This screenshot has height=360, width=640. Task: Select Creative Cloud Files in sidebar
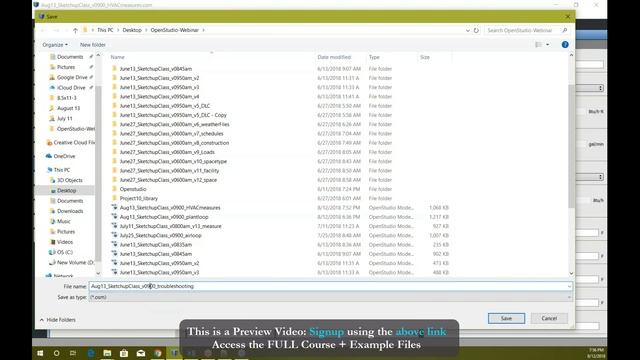tap(70, 142)
